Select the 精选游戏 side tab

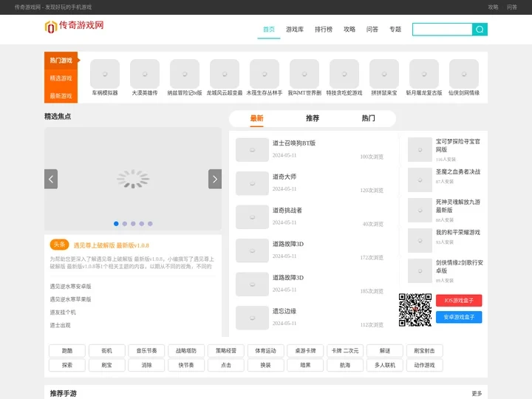[x=61, y=78]
